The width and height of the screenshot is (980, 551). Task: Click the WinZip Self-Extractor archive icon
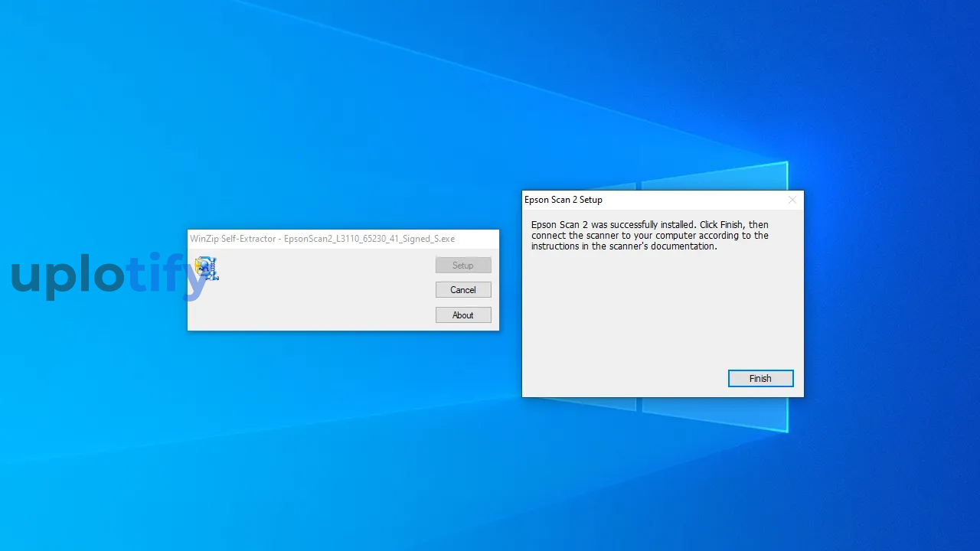pos(207,269)
